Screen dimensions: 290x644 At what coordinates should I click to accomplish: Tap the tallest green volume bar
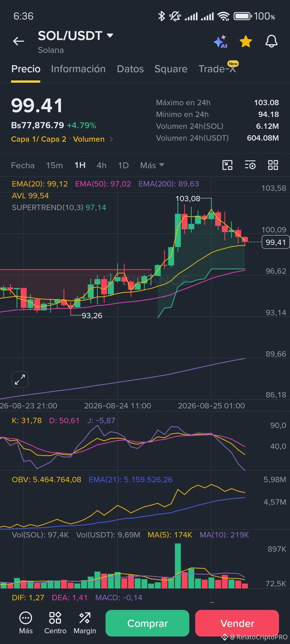[178, 566]
